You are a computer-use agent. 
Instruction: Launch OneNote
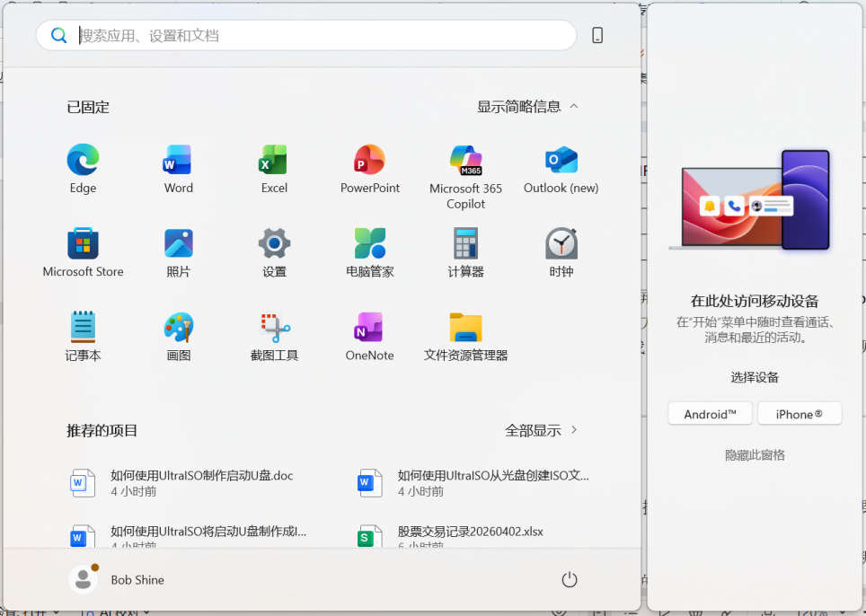pyautogui.click(x=369, y=336)
